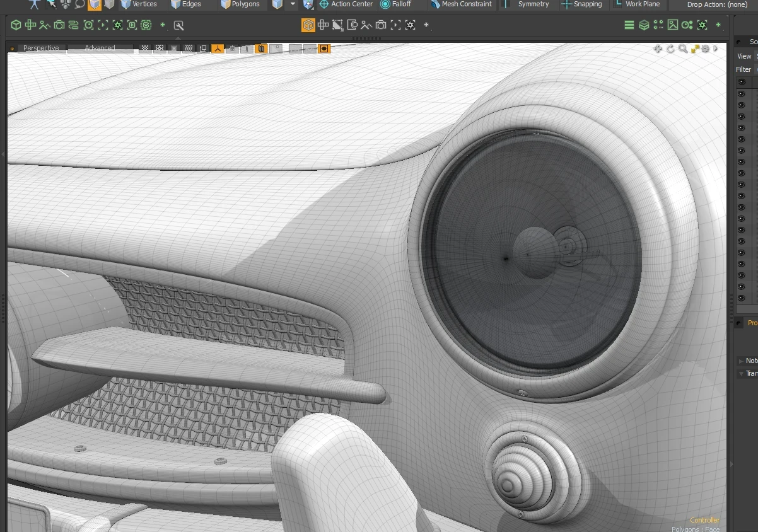758x532 pixels.
Task: Open viewport settings via the gear icon
Action: point(706,49)
